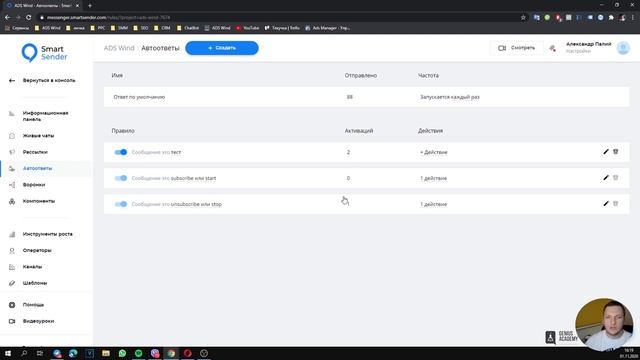Open Opera from the taskbar
This screenshot has height=360, width=640.
click(x=187, y=353)
